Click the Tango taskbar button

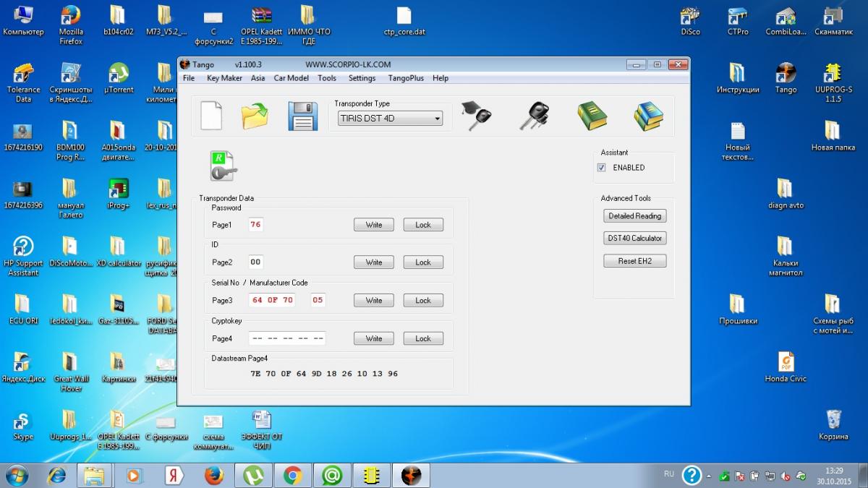click(410, 475)
